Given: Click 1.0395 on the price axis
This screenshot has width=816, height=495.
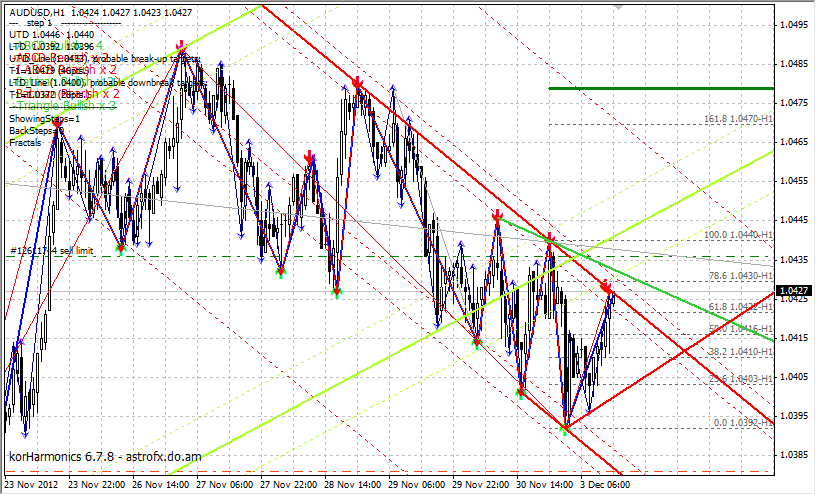Looking at the screenshot, I should (795, 415).
